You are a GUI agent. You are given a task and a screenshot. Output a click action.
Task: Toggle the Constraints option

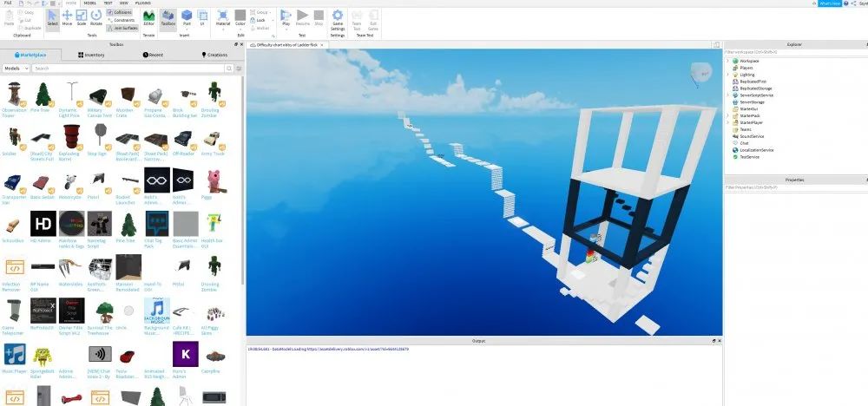(x=121, y=20)
